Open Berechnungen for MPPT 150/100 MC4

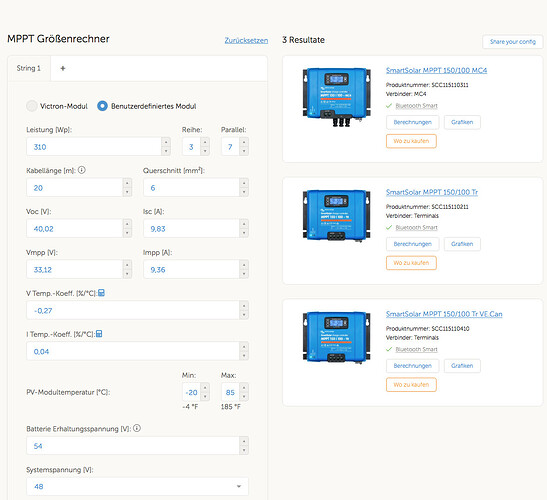tap(412, 122)
